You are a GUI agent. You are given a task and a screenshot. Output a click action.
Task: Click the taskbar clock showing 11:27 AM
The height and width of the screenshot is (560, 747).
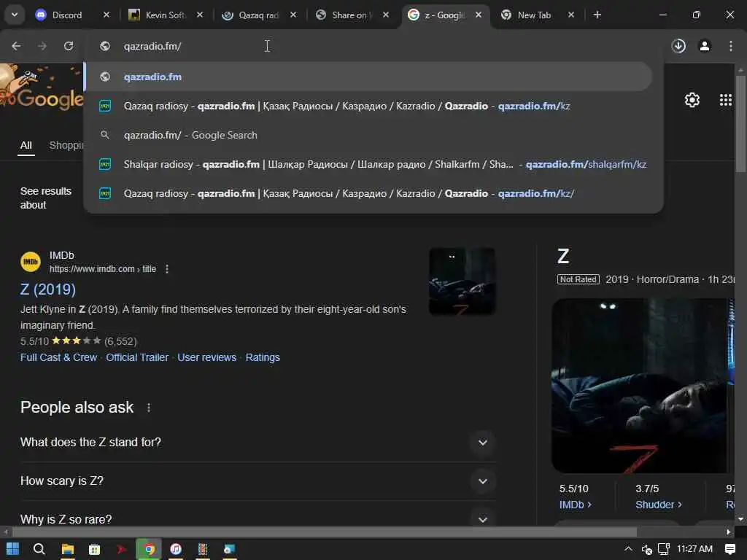tap(694, 549)
